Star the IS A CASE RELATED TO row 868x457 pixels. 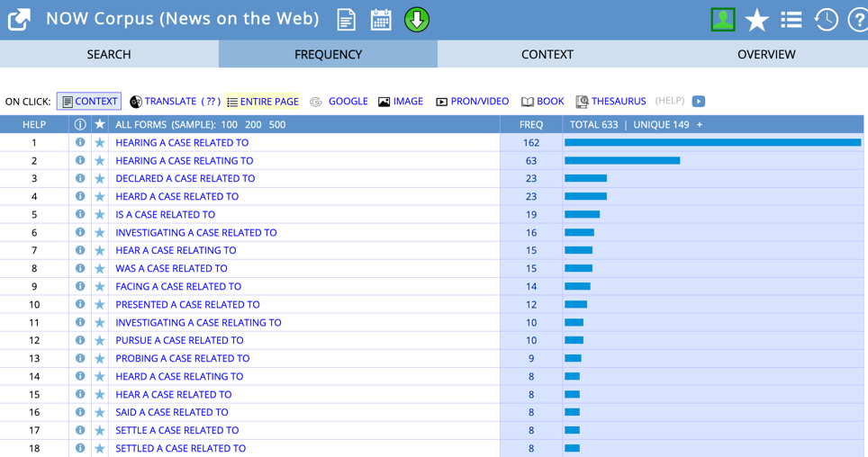point(100,215)
